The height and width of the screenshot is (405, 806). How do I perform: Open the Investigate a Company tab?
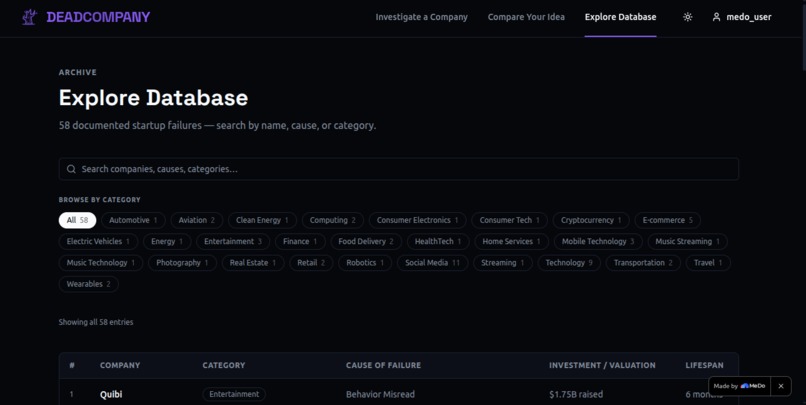(422, 17)
